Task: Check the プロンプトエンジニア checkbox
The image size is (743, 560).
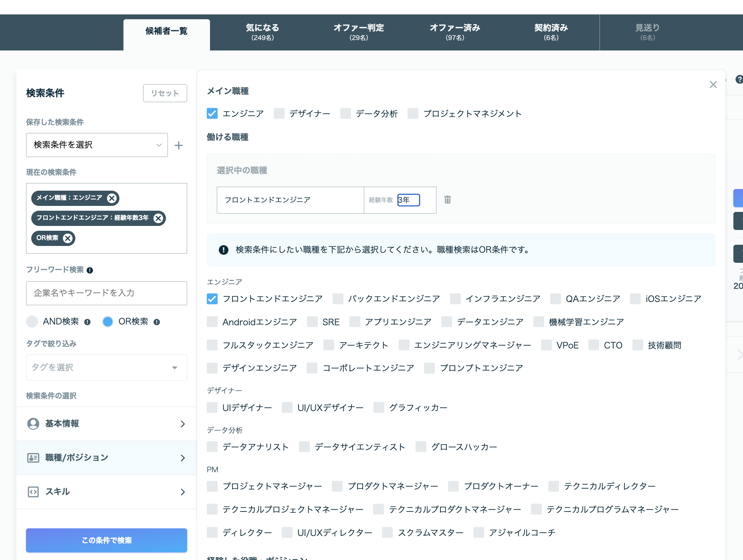Action: pyautogui.click(x=430, y=368)
